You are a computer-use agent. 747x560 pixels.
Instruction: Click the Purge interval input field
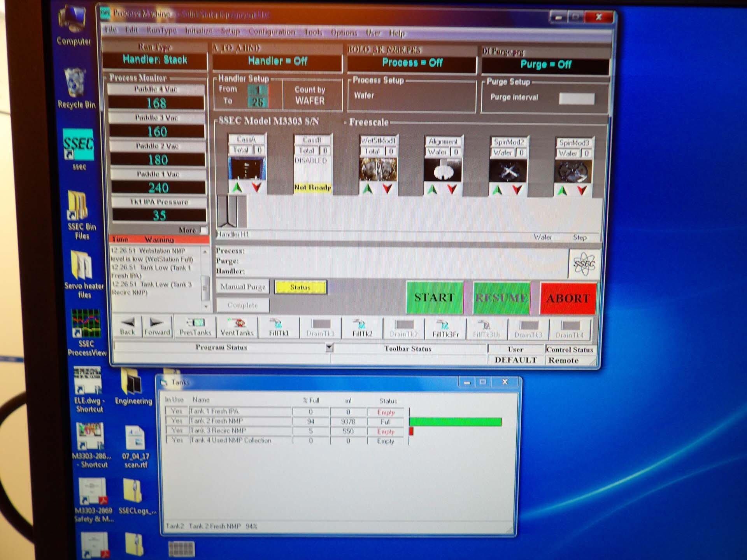coord(576,98)
